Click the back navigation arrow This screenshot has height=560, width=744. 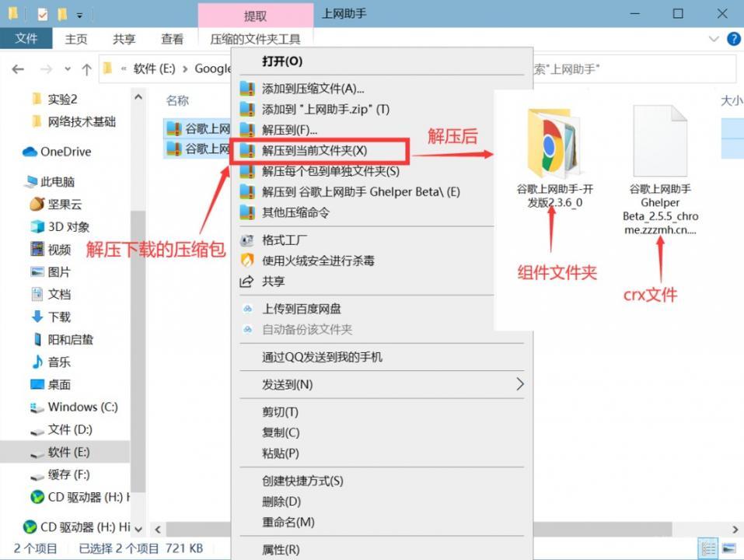pyautogui.click(x=18, y=69)
